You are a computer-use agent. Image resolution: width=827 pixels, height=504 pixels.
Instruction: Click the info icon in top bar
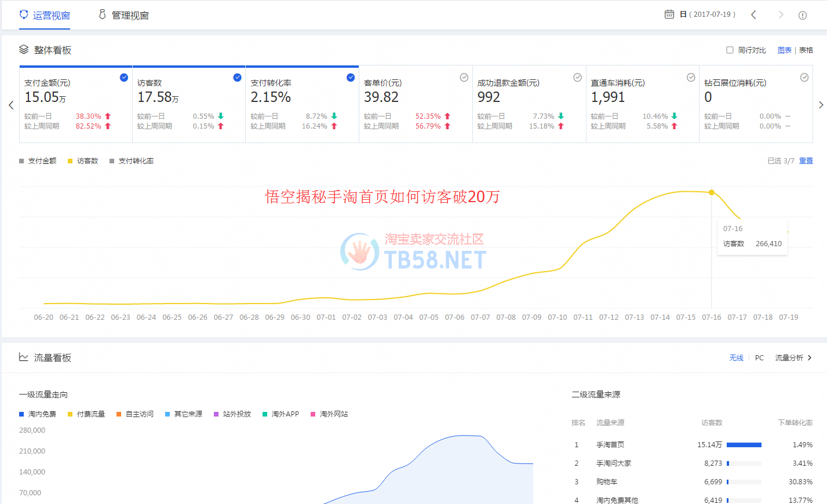click(x=803, y=16)
